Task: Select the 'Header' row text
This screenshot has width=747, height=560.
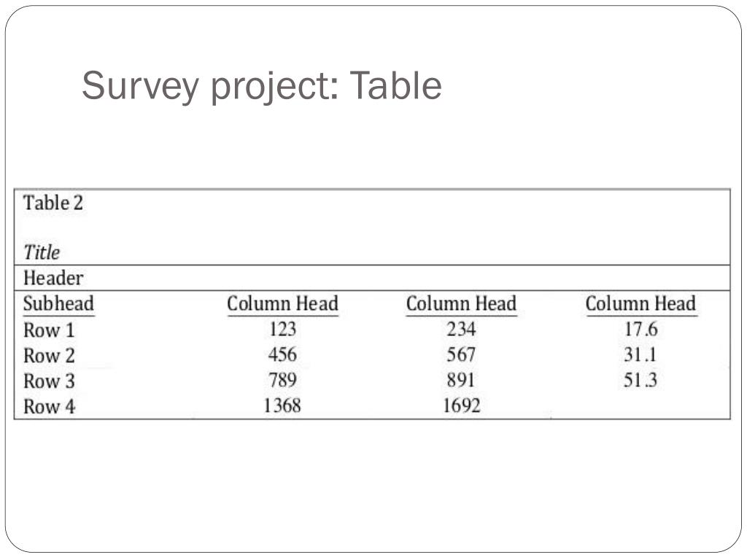Action: (x=53, y=278)
